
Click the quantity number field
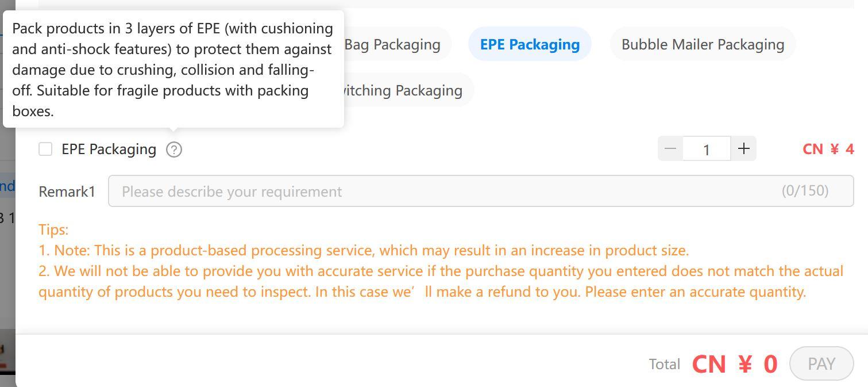pyautogui.click(x=707, y=149)
